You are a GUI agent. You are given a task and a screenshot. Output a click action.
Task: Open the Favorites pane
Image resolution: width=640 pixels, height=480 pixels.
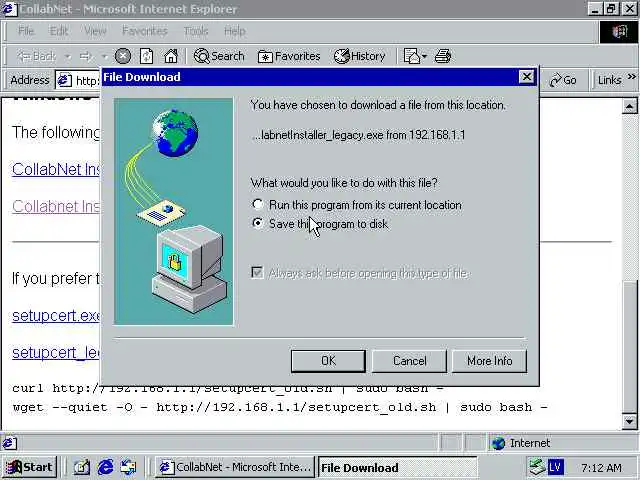click(x=289, y=56)
